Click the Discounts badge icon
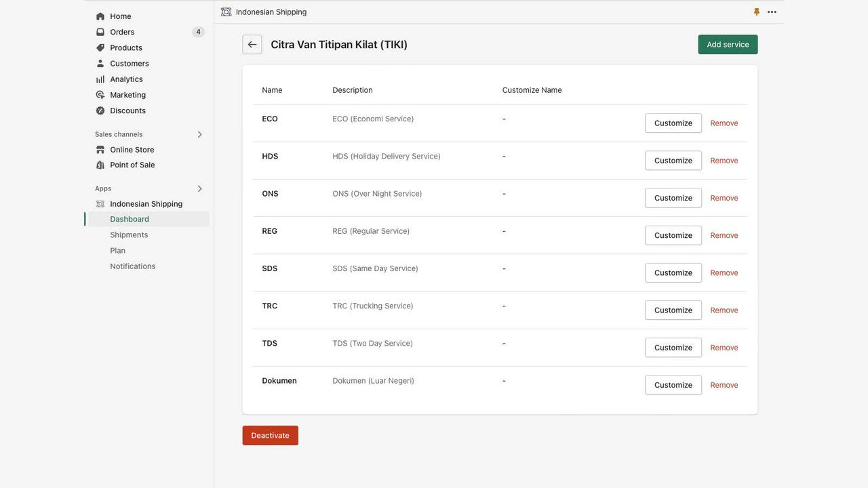 (100, 110)
